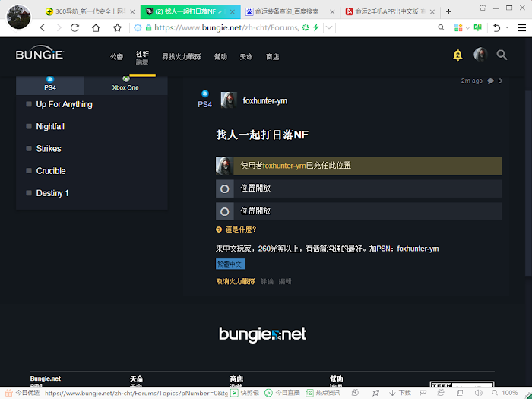Open 下载 downloads in the status bar
This screenshot has width=532, height=399.
click(400, 393)
